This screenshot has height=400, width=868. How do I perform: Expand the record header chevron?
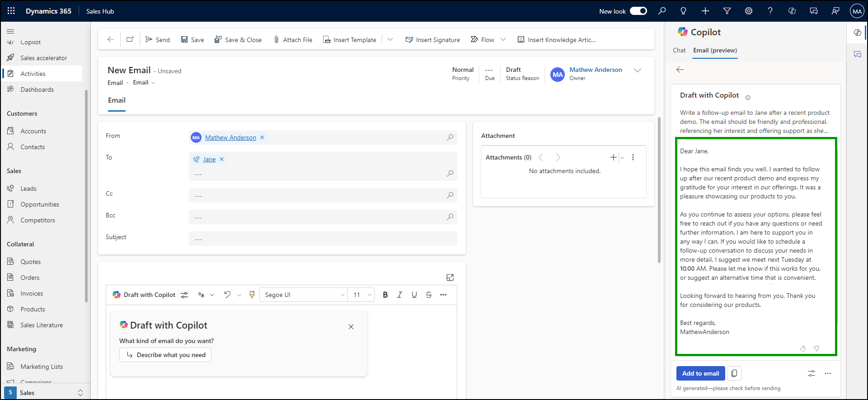tap(638, 71)
